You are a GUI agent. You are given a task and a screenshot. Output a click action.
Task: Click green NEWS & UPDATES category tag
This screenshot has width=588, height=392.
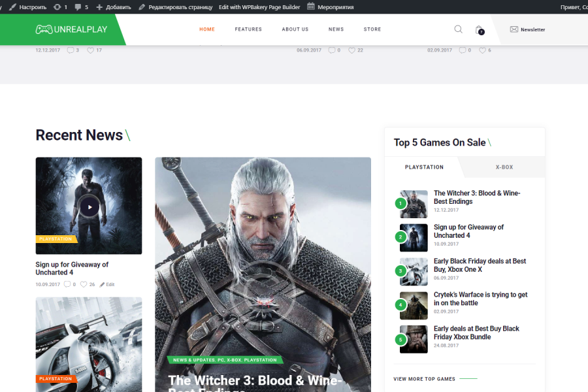225,360
